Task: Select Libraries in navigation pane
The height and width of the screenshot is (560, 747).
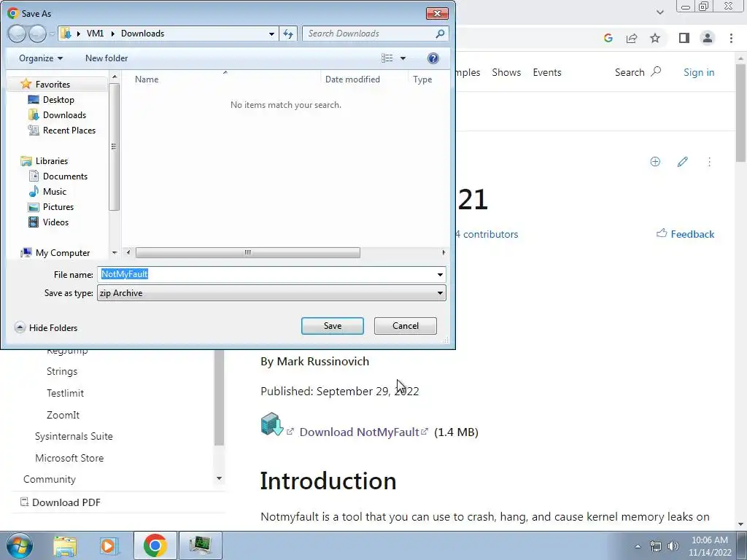Action: pos(52,161)
